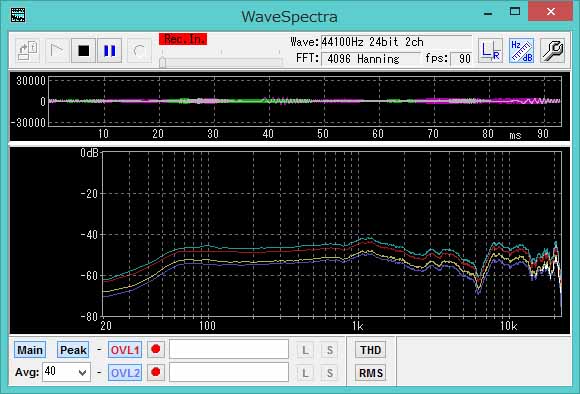The image size is (580, 394).
Task: Click the RMS button
Action: [x=370, y=373]
